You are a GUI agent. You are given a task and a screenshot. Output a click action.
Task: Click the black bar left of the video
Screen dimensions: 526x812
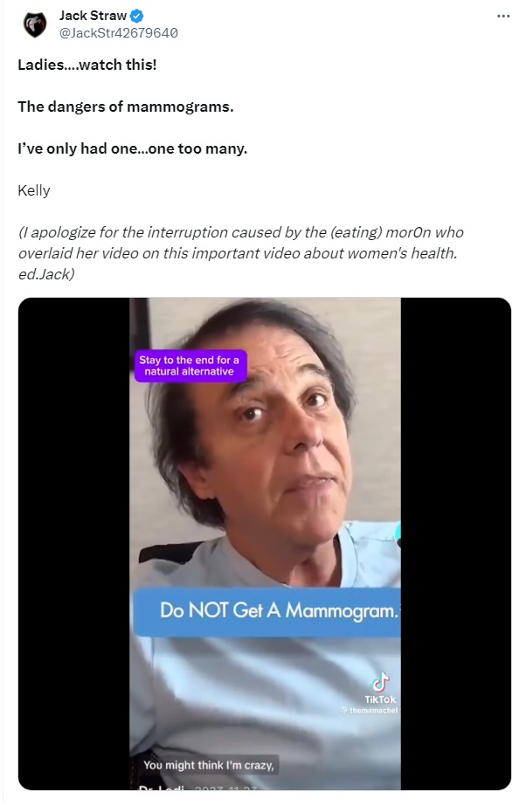(74, 544)
